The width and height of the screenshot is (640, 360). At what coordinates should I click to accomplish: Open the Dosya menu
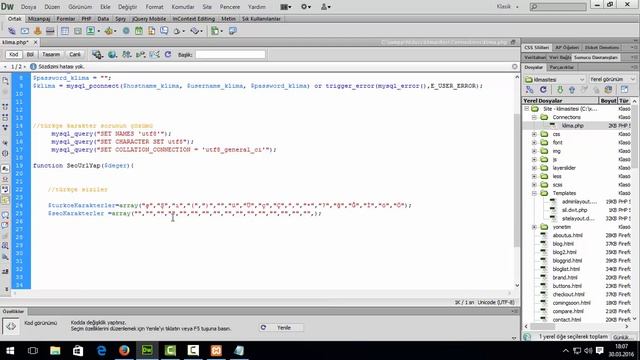[x=28, y=7]
